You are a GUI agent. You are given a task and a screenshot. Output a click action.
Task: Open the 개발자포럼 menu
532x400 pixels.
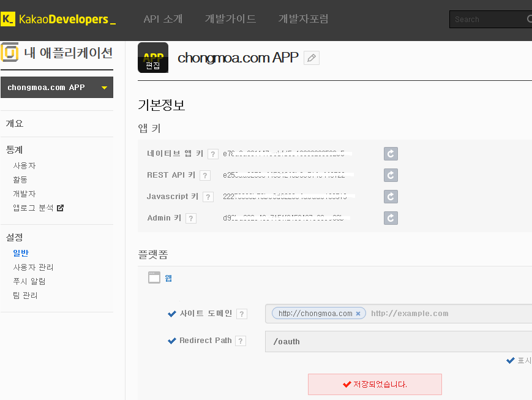click(303, 19)
